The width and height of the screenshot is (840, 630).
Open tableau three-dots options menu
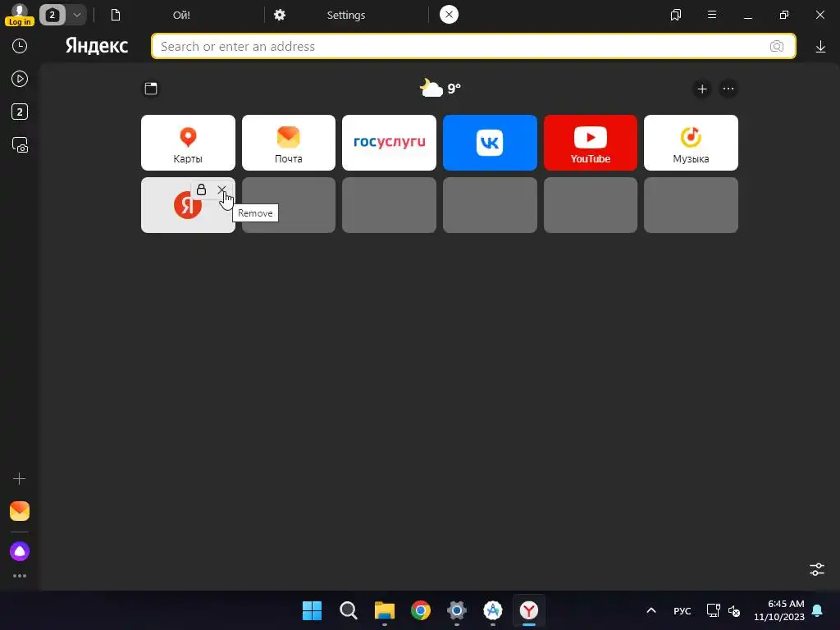point(728,89)
